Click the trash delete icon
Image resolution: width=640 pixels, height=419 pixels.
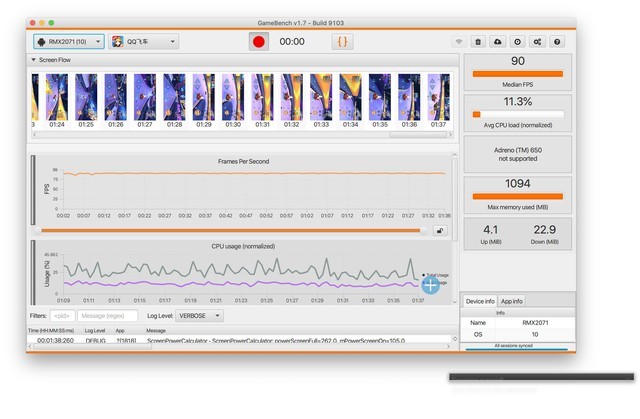click(x=478, y=42)
